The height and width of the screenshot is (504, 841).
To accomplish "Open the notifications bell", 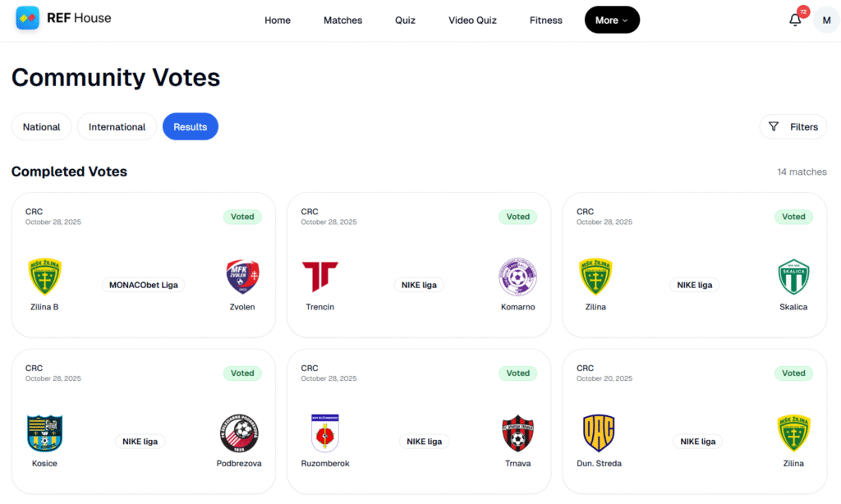I will tap(795, 21).
